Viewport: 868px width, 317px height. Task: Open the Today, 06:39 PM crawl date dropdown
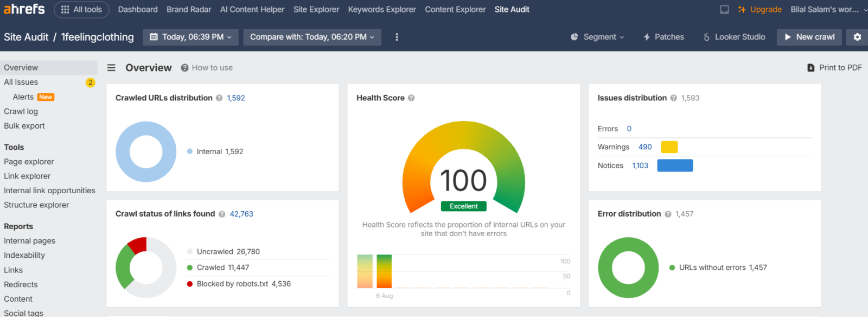(x=191, y=37)
